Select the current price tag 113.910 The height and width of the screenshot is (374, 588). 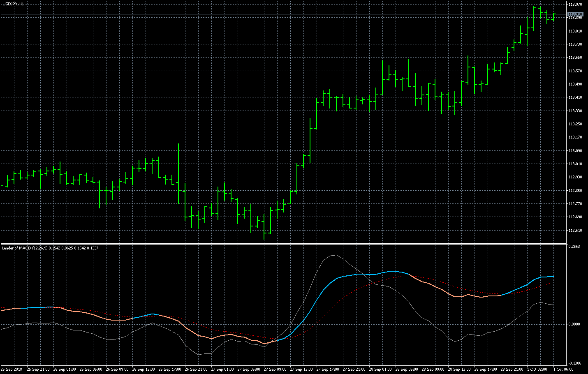[575, 14]
